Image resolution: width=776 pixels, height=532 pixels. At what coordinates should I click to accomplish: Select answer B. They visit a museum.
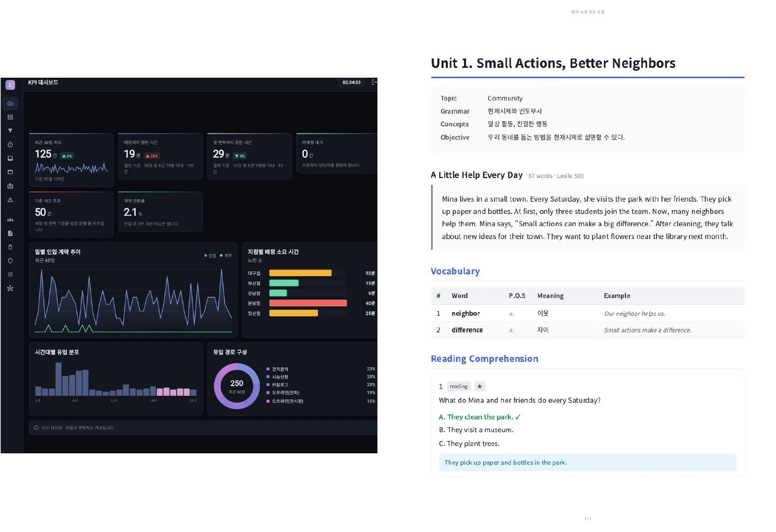(476, 430)
